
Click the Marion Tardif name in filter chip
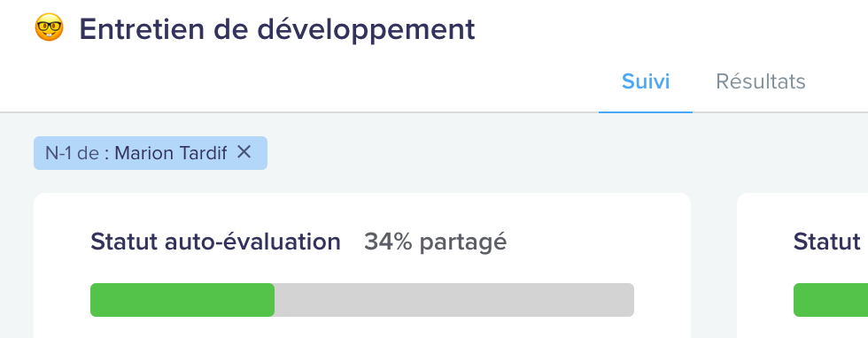click(170, 153)
